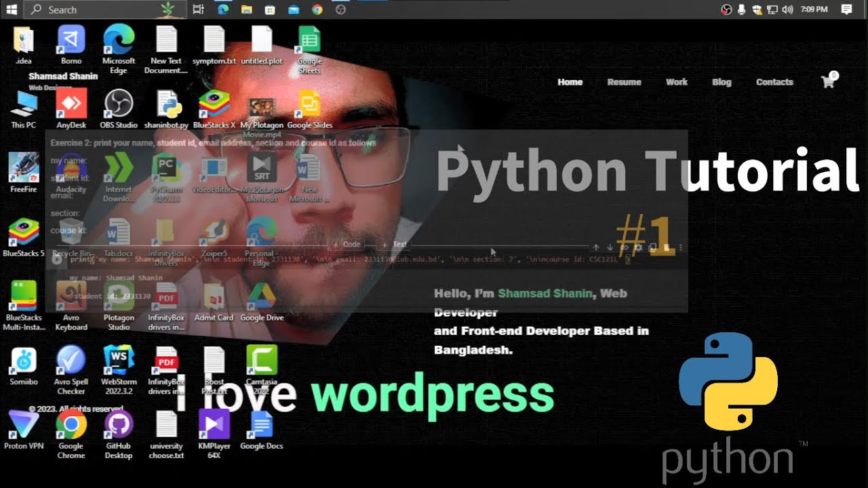The height and width of the screenshot is (488, 868).
Task: Open the Windows Security tray icon
Action: click(757, 9)
